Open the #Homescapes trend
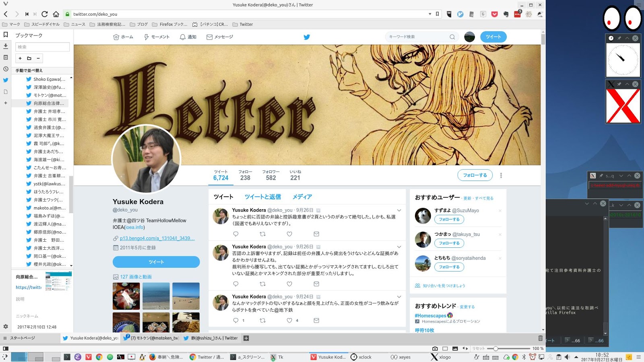 (431, 316)
